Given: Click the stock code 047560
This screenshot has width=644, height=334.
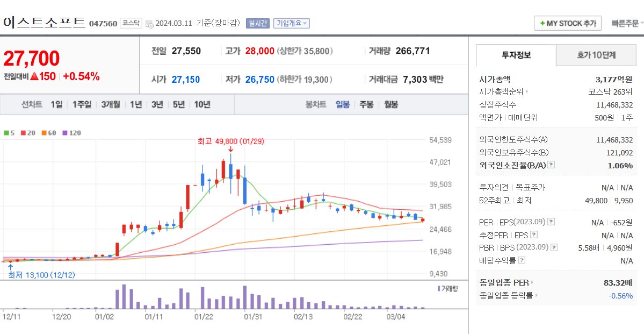Looking at the screenshot, I should coord(103,24).
